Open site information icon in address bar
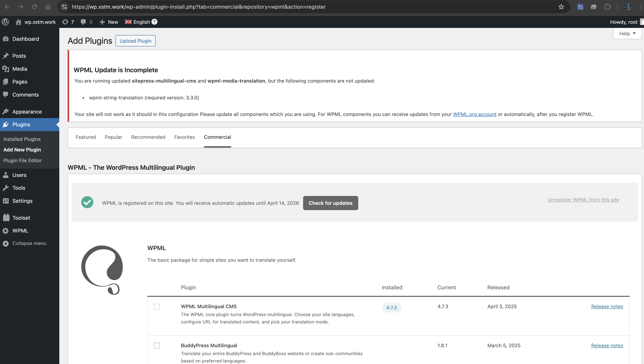 coord(64,7)
